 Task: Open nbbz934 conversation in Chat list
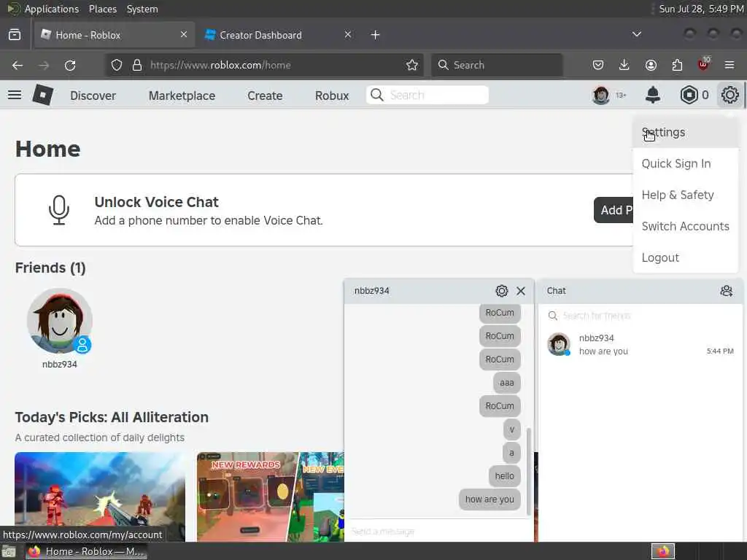(x=640, y=344)
